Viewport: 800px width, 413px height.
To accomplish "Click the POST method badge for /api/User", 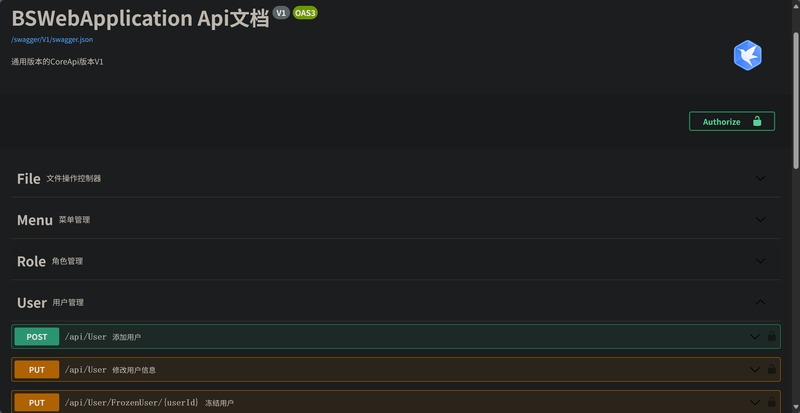I will pyautogui.click(x=37, y=337).
